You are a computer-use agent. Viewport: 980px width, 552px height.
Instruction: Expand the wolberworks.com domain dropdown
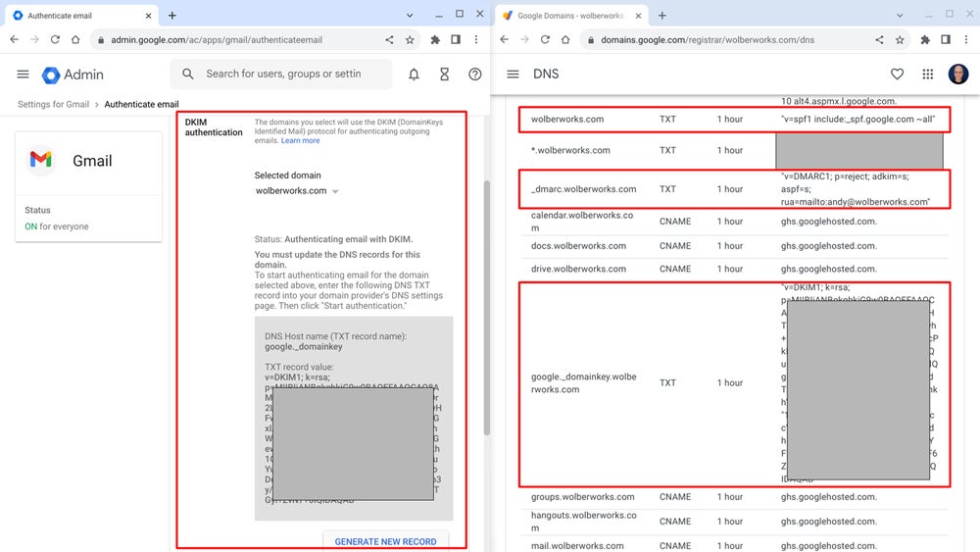tap(335, 191)
